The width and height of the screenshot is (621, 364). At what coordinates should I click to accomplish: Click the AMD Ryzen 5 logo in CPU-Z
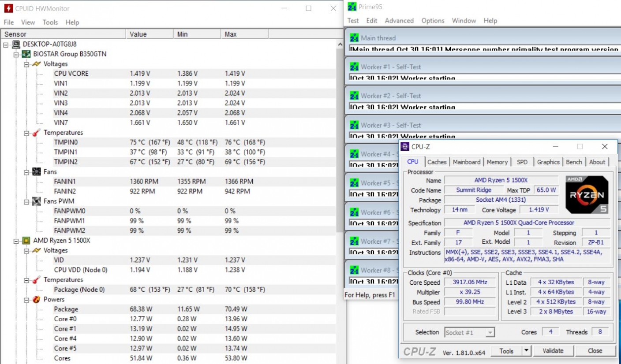coord(587,195)
